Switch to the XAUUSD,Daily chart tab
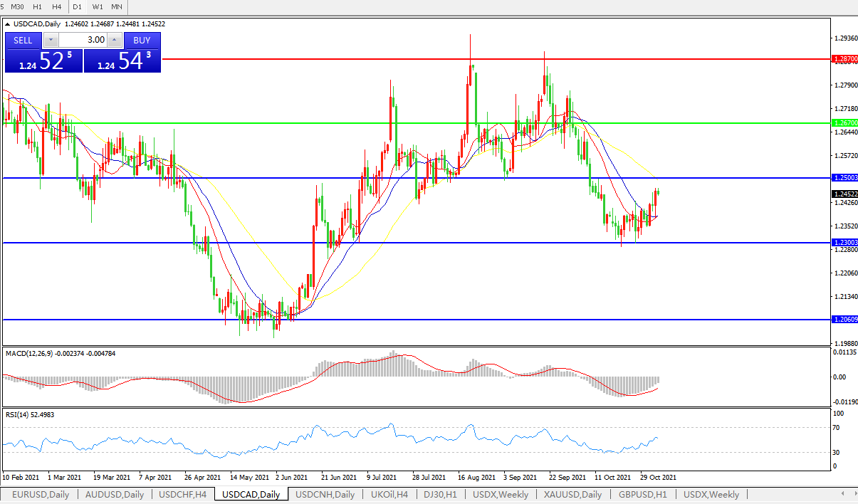Screen dimensions: 858x504 572,494
